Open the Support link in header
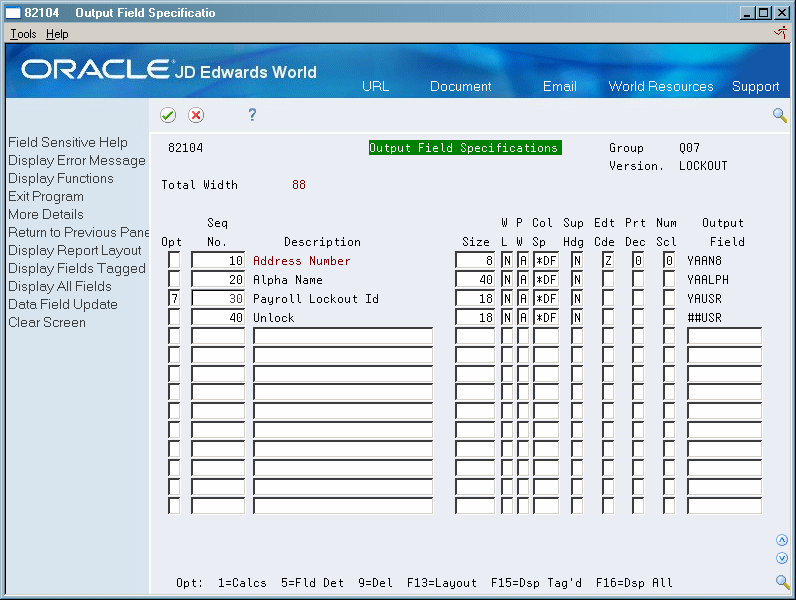796x600 pixels. pos(755,87)
